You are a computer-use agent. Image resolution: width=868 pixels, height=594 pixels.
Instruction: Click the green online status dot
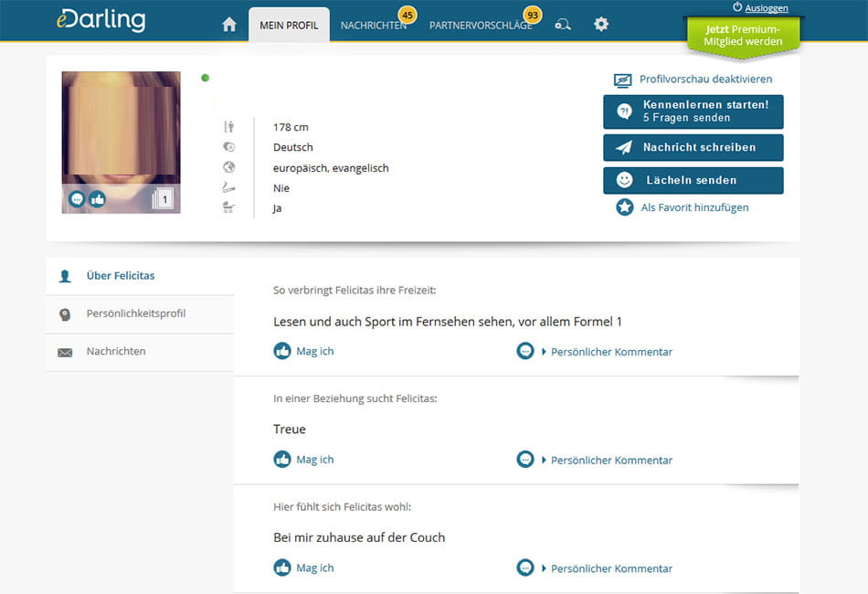click(x=206, y=78)
